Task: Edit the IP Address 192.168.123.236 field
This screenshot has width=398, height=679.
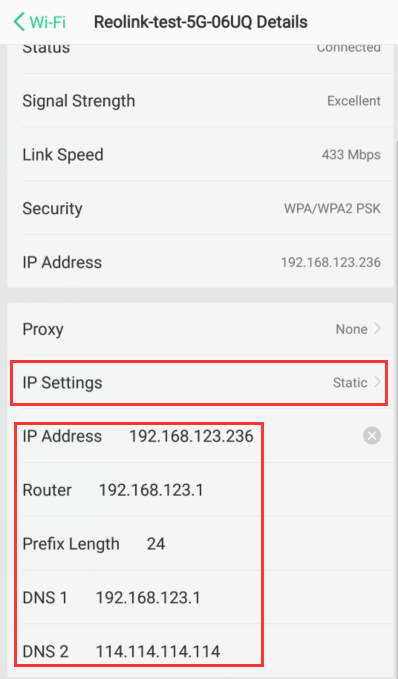Action: [x=191, y=436]
